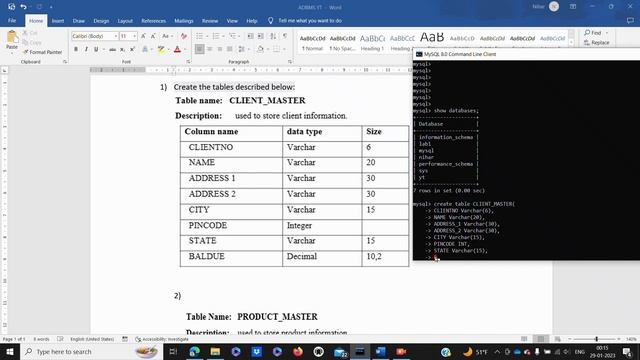Open the Font dialog launcher
The width and height of the screenshot is (640, 360).
[188, 62]
